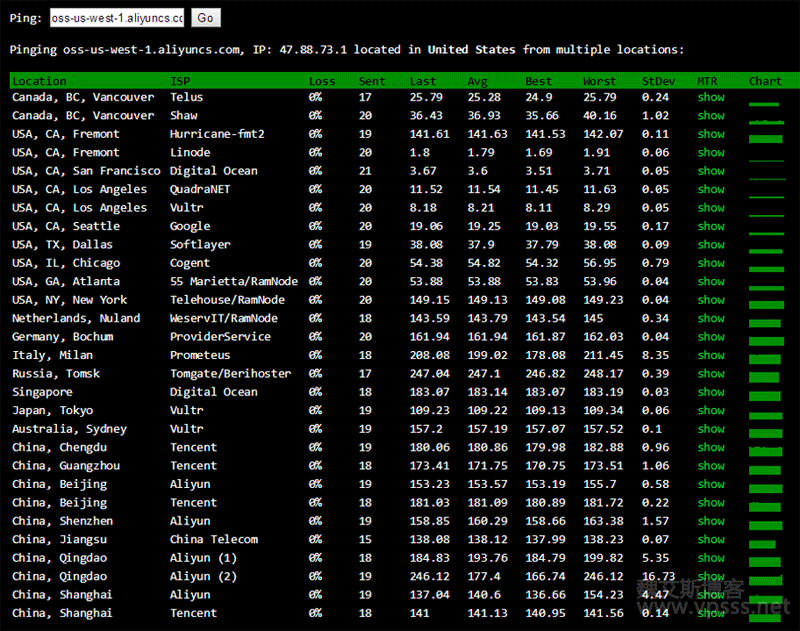This screenshot has width=800, height=631.
Task: Click the MTR column header
Action: 707,81
